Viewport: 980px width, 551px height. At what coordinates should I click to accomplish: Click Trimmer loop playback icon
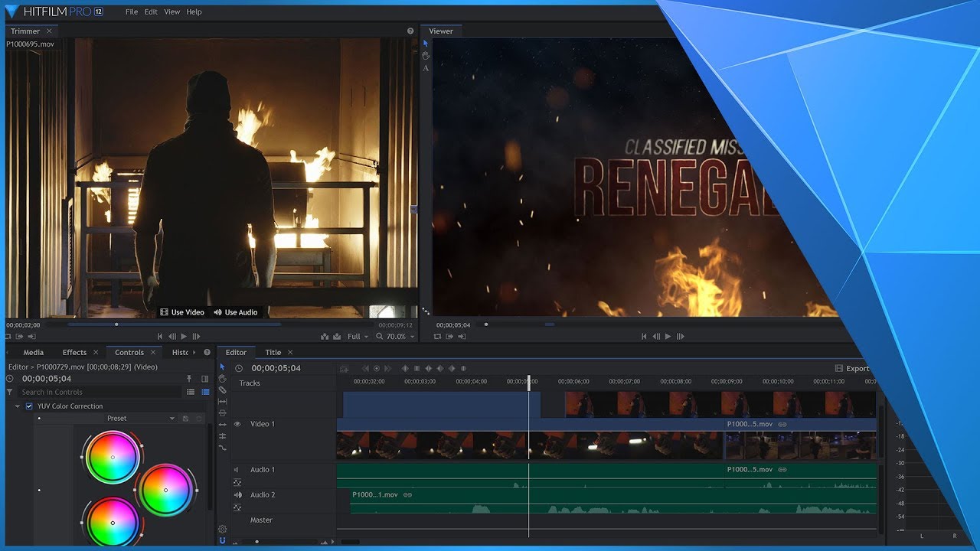pos(7,336)
